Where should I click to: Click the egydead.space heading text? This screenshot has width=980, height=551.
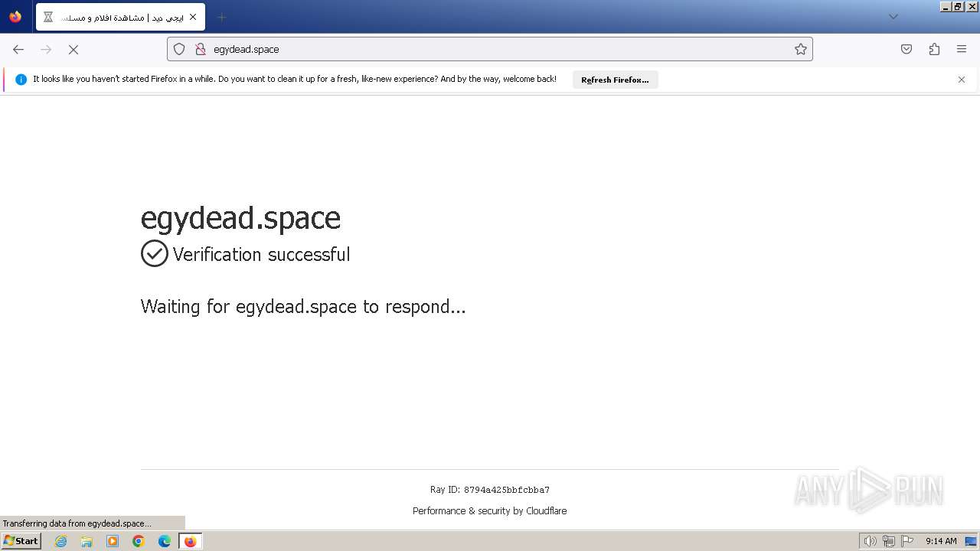coord(240,218)
